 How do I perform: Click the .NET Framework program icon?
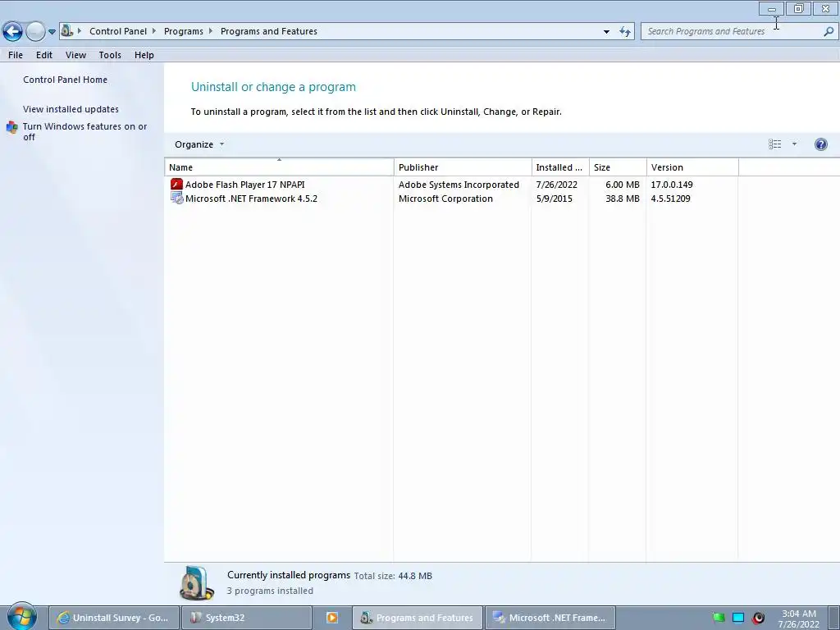pos(176,199)
